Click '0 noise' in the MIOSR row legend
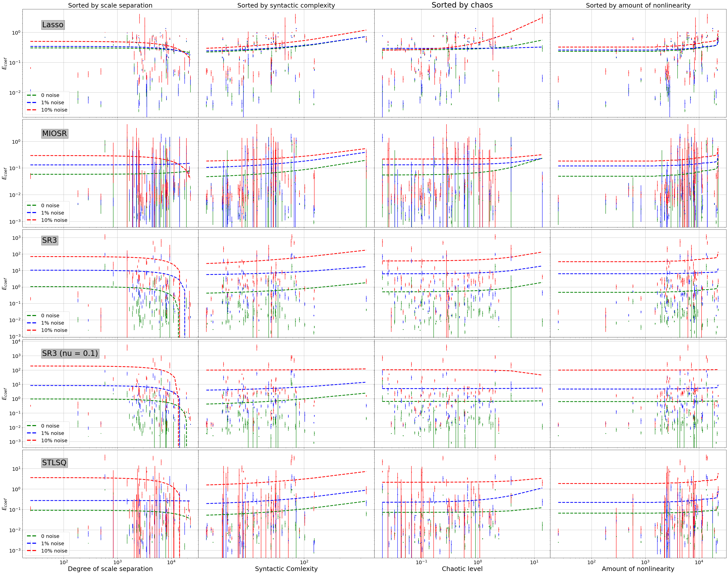 click(50, 205)
